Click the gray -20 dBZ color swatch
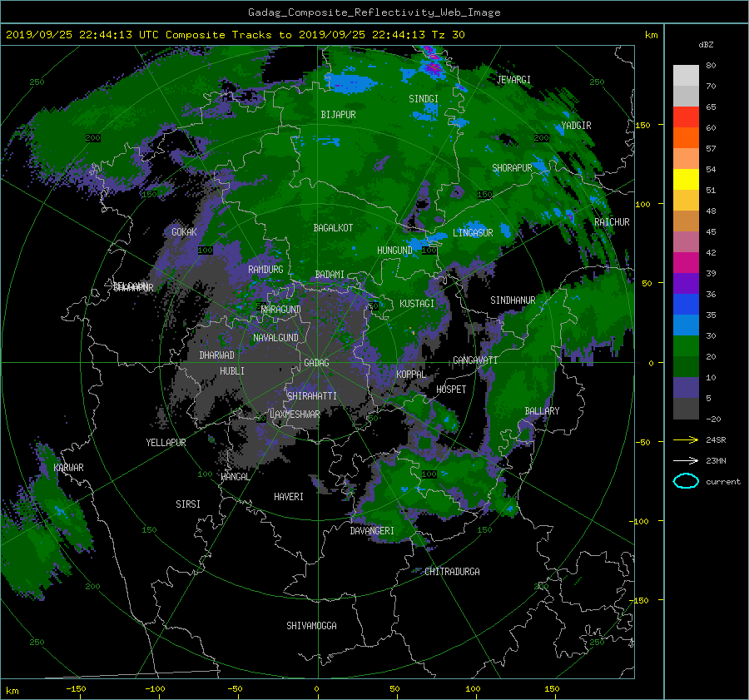 [x=686, y=408]
